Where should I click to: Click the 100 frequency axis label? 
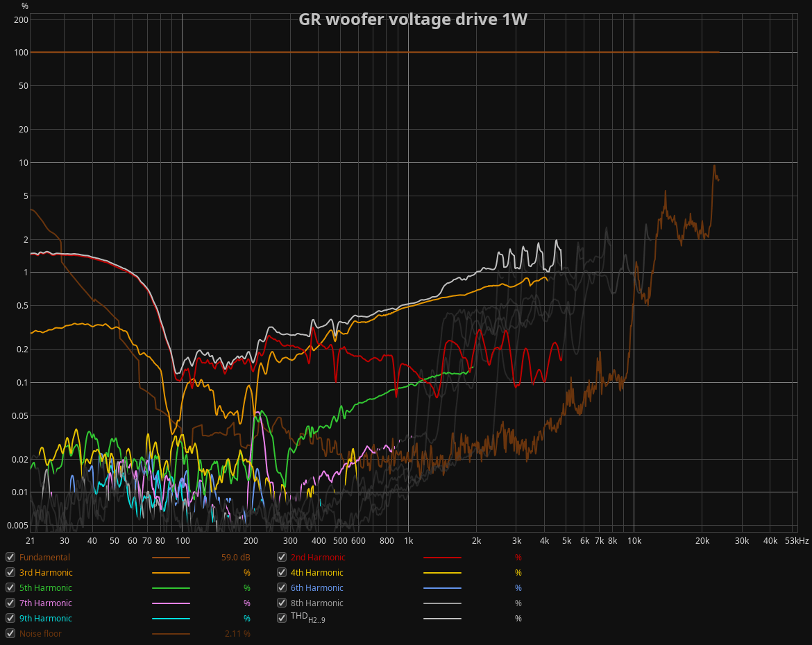(183, 541)
